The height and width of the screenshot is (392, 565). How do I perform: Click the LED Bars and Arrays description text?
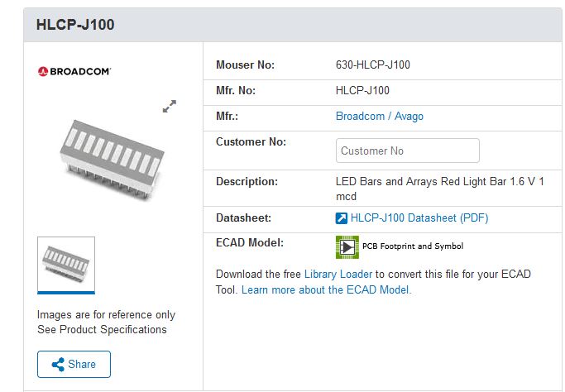[440, 189]
